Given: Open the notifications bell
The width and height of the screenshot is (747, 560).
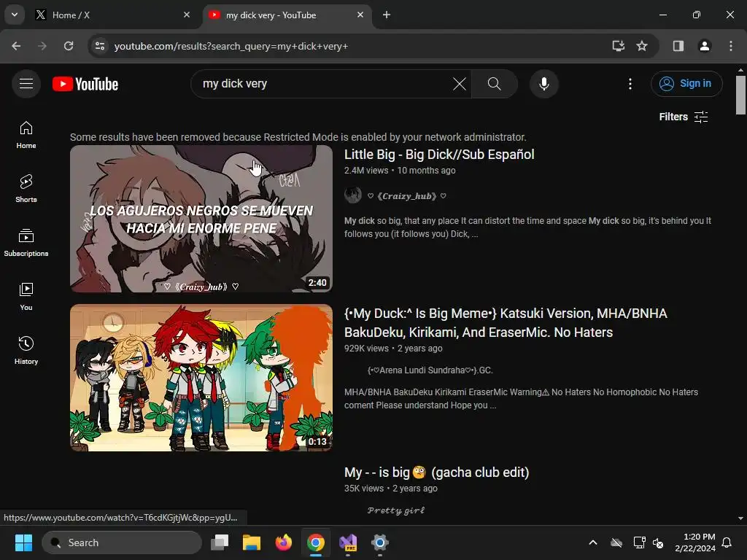Looking at the screenshot, I should tap(727, 542).
